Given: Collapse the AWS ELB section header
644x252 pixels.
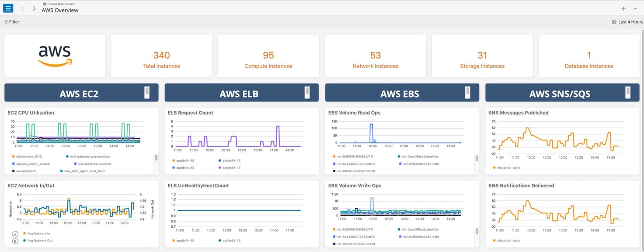Looking at the screenshot, I should (x=242, y=93).
